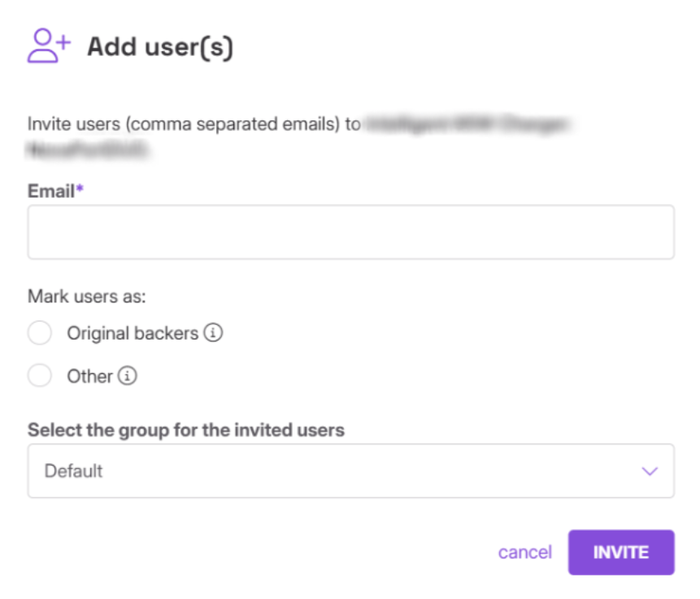Viewport: 700px width, 599px height.
Task: Select the Other radio button
Action: tap(40, 376)
